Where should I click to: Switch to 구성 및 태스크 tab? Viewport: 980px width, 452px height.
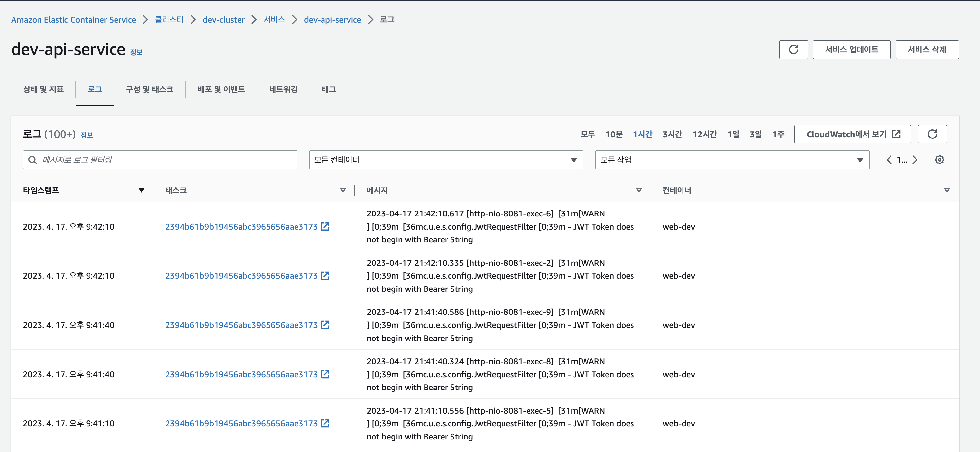click(x=149, y=89)
